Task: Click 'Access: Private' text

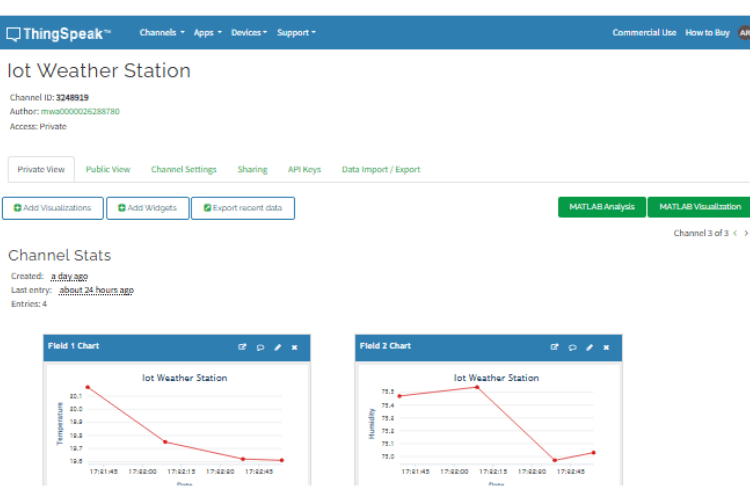Action: [x=38, y=126]
